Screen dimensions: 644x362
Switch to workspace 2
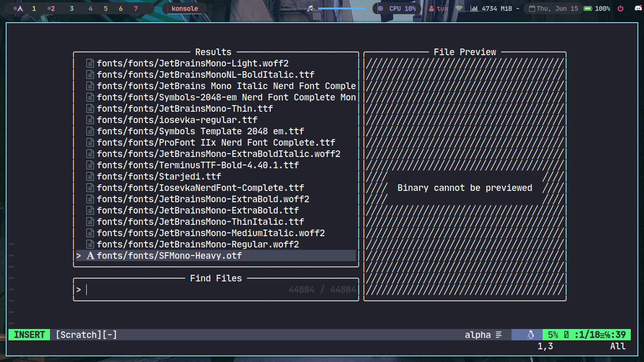pyautogui.click(x=52, y=8)
